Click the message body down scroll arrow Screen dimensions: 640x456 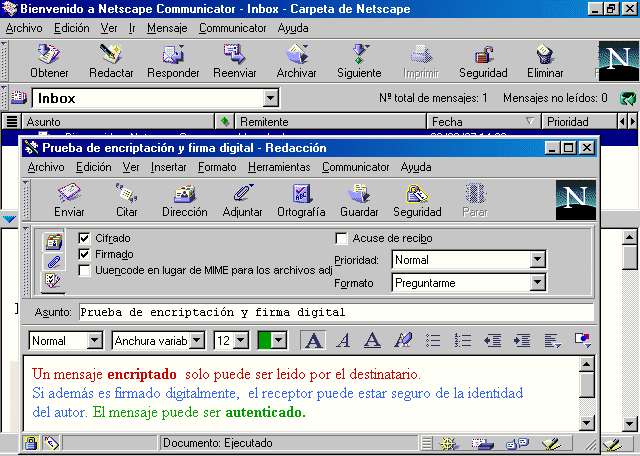[587, 422]
